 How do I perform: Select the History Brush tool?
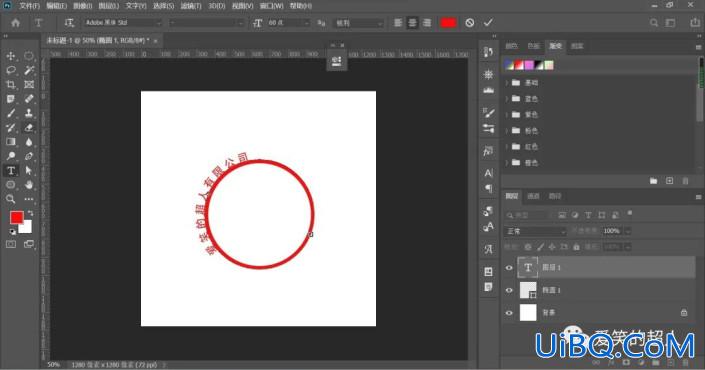(11, 128)
